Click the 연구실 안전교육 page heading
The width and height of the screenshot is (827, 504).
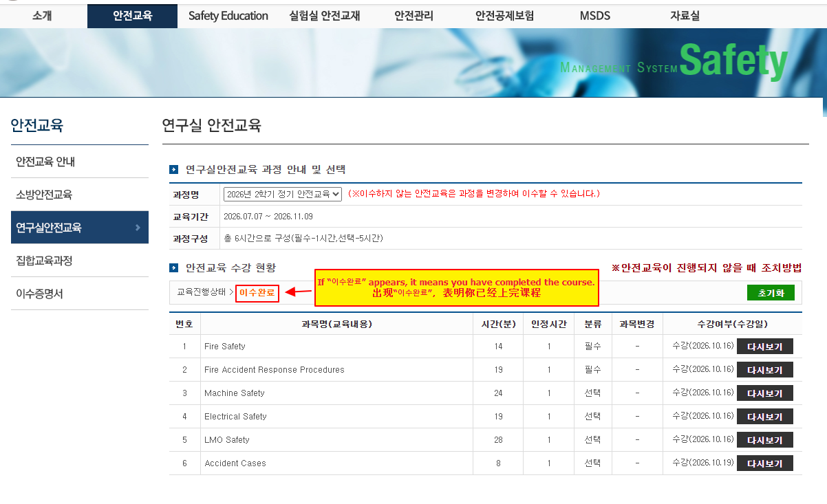212,125
